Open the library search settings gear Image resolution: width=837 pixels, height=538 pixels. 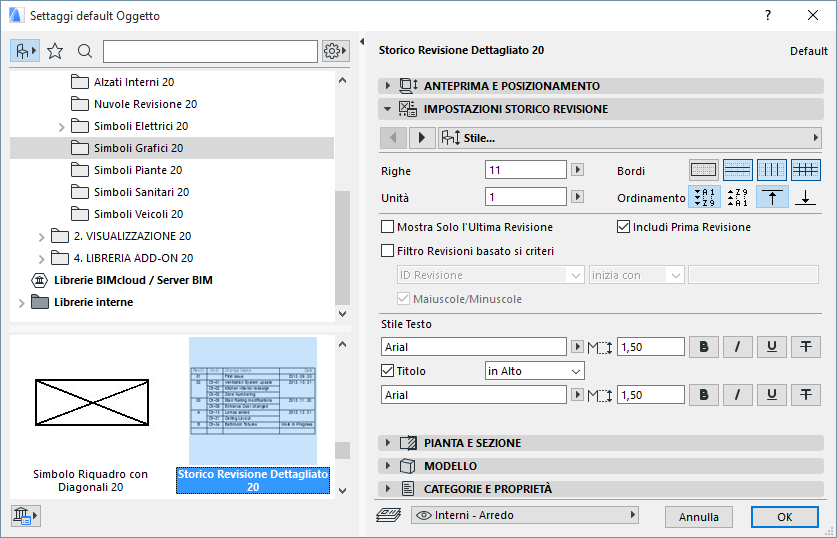point(335,51)
